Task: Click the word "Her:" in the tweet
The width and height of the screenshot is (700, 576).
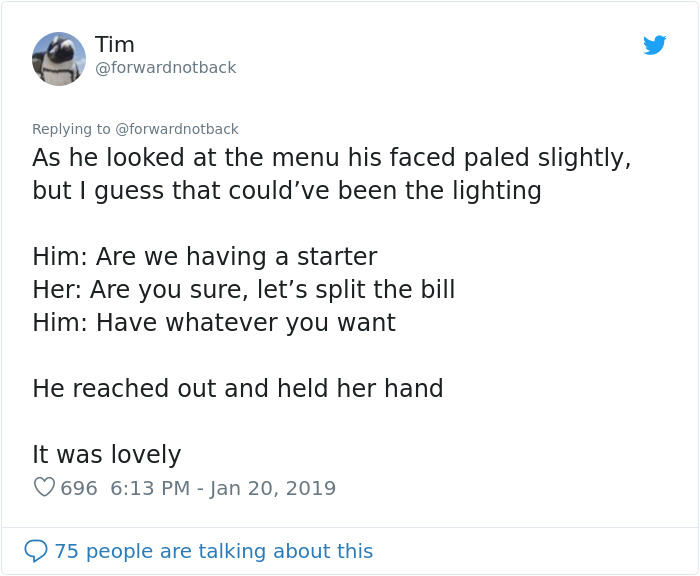Action: click(x=57, y=290)
